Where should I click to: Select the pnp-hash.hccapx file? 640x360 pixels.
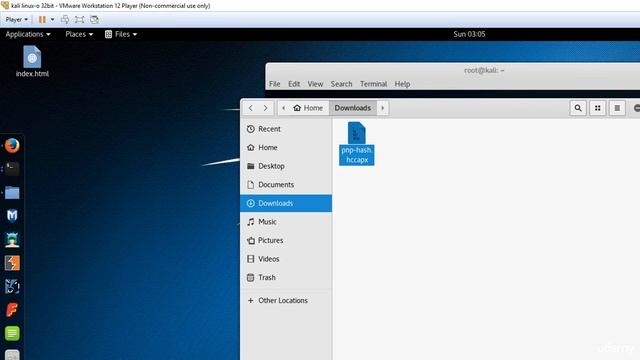point(357,143)
